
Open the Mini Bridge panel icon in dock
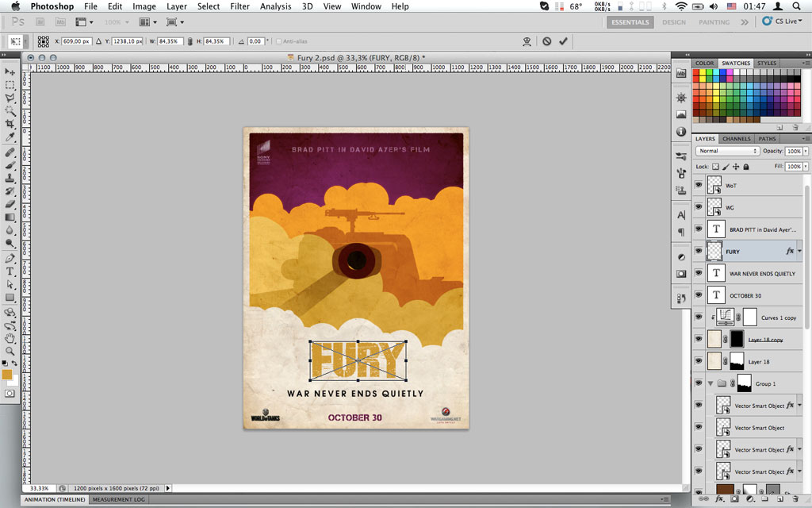tap(681, 73)
